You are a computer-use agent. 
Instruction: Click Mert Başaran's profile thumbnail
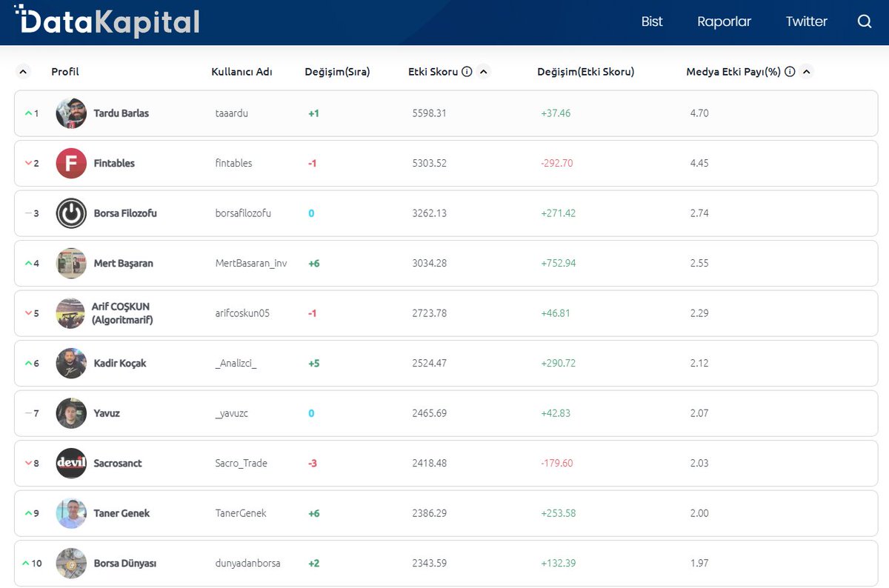coord(70,263)
